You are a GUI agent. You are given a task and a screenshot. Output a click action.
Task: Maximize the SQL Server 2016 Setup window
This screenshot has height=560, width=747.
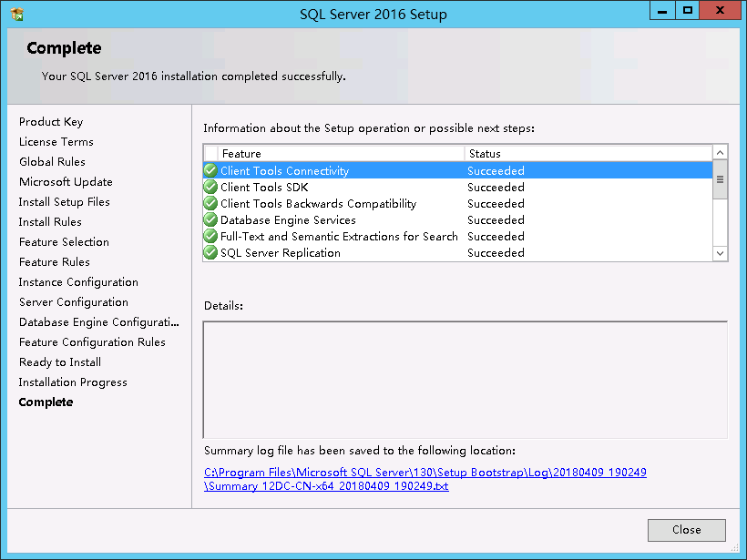point(688,11)
